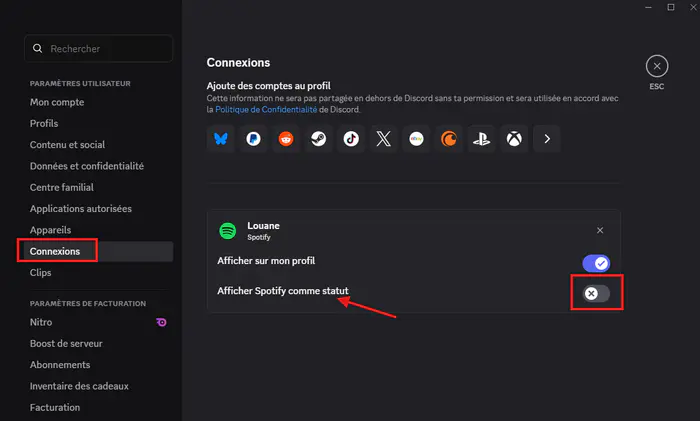
Task: Connect a Bluesky account
Action: (221, 139)
